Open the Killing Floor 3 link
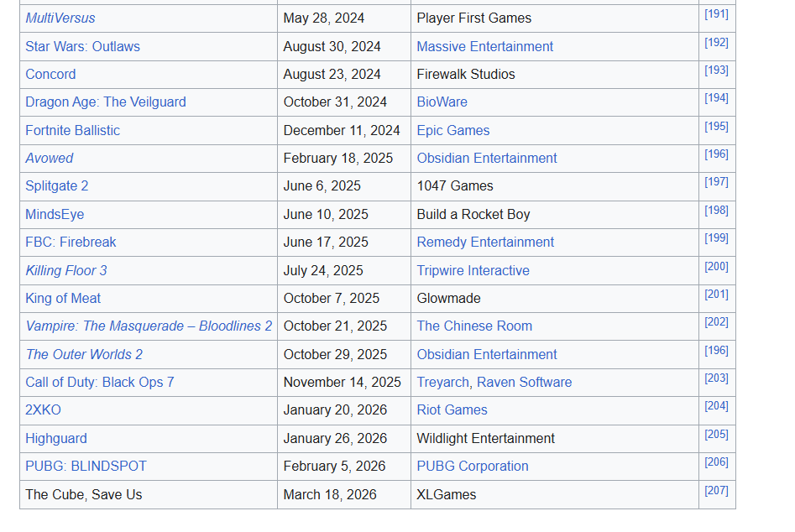Screen dimensions: 795x532 (x=66, y=271)
